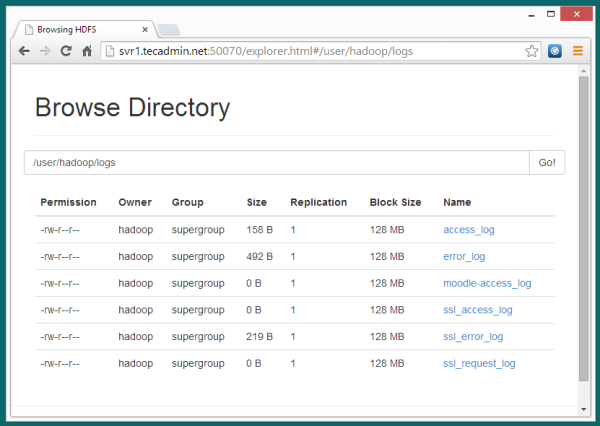Viewport: 600px width, 426px height.
Task: Click the browser address bar URL
Action: click(x=300, y=50)
